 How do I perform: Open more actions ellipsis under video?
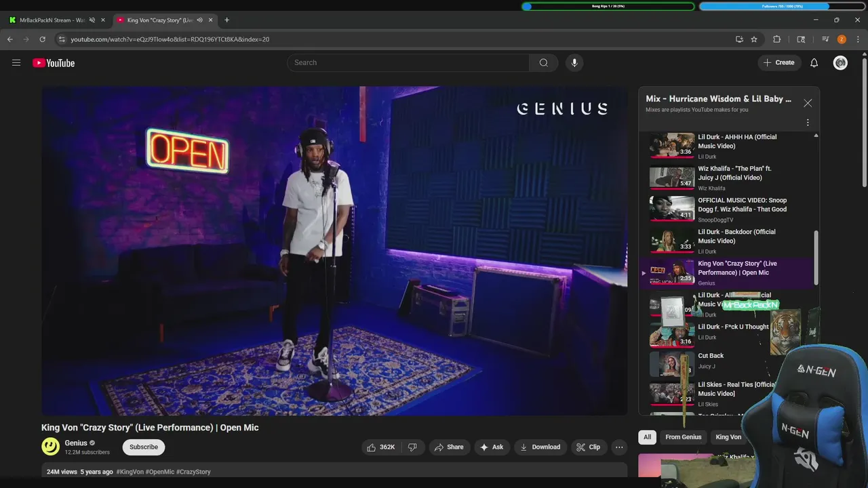point(619,447)
